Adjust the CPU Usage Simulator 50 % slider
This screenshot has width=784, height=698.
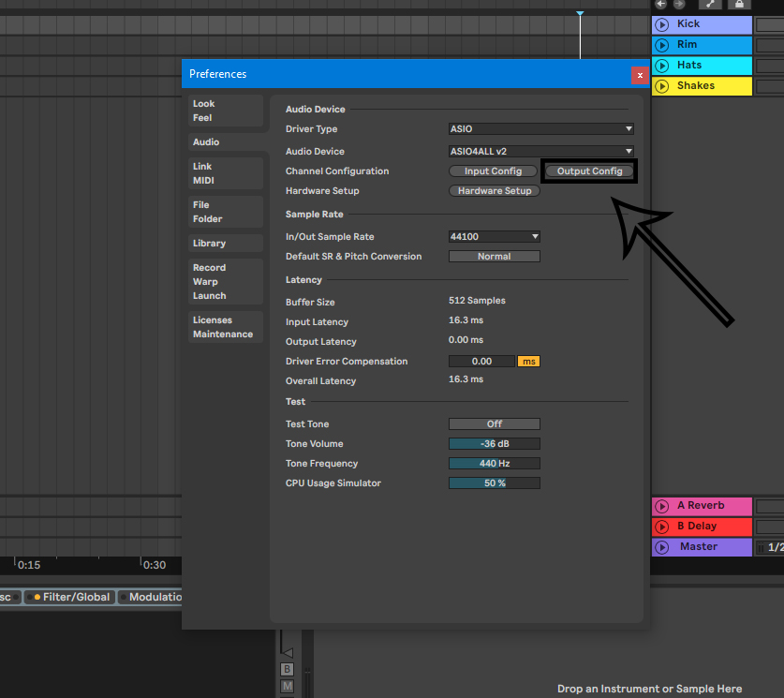pyautogui.click(x=494, y=483)
